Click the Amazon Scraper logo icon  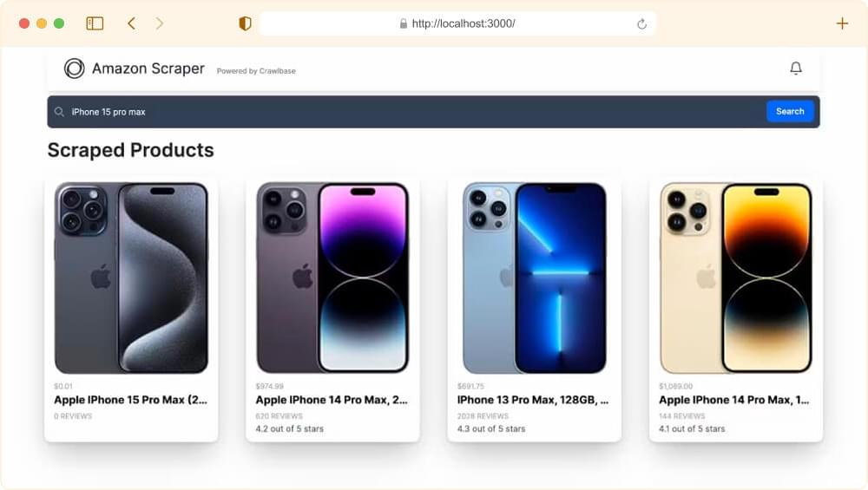tap(75, 69)
